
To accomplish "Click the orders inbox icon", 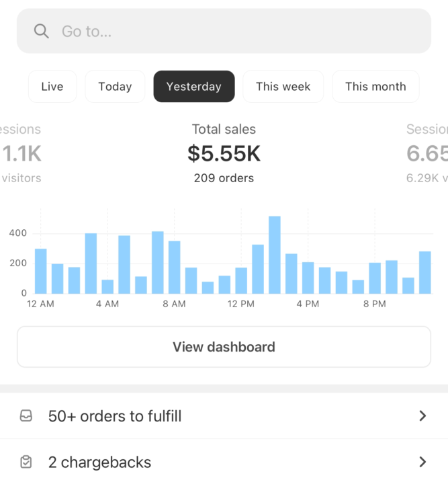I will click(26, 416).
